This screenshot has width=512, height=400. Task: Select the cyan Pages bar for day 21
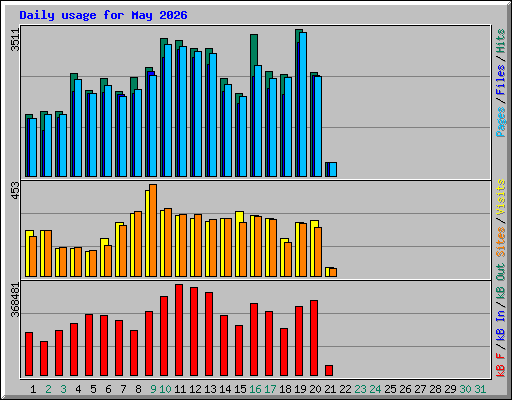pos(333,170)
